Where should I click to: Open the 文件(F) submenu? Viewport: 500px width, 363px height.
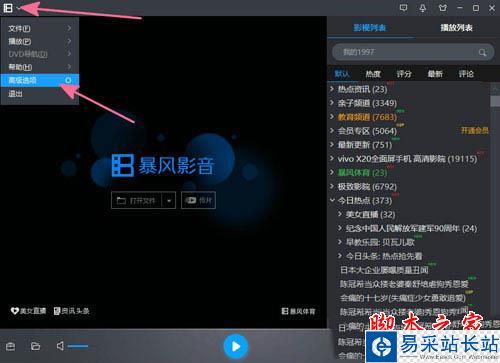pyautogui.click(x=40, y=28)
